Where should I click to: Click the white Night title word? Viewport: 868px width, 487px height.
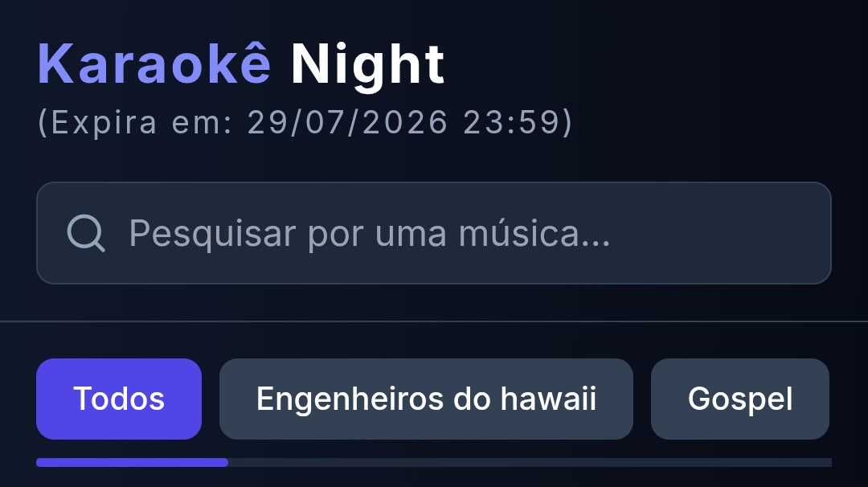[x=367, y=65]
